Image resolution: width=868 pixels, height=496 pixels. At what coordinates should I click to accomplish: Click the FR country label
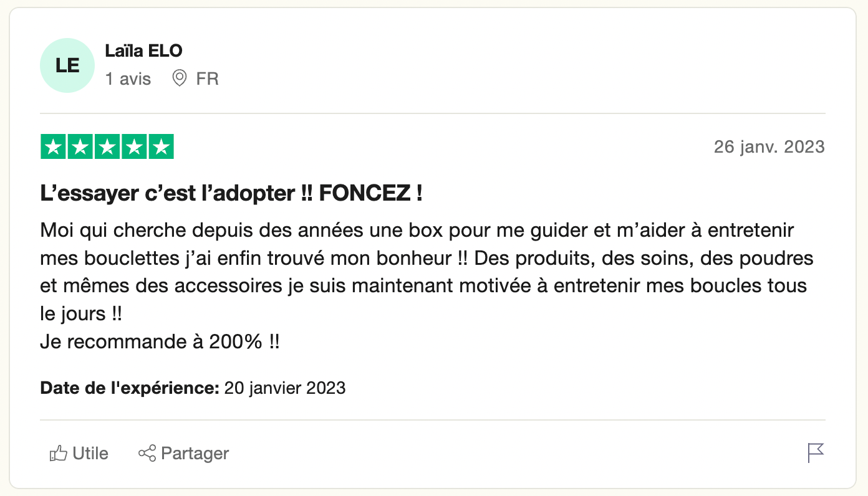[207, 79]
